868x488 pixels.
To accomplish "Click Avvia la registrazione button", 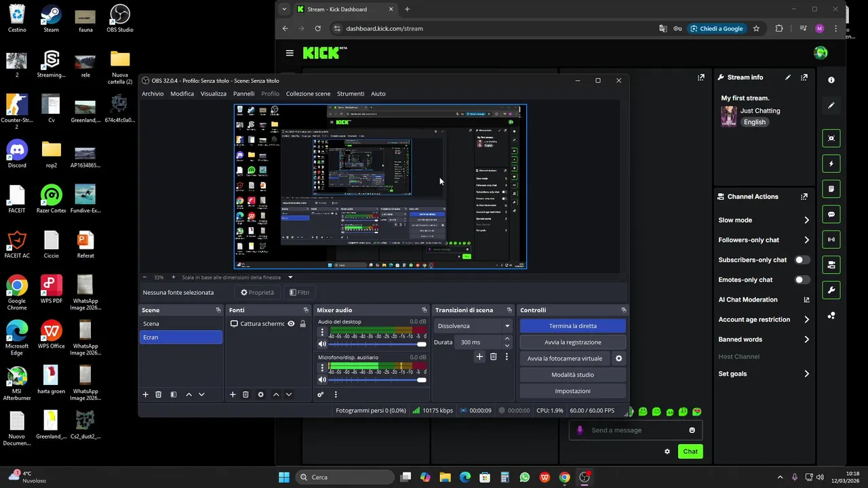I will [573, 342].
